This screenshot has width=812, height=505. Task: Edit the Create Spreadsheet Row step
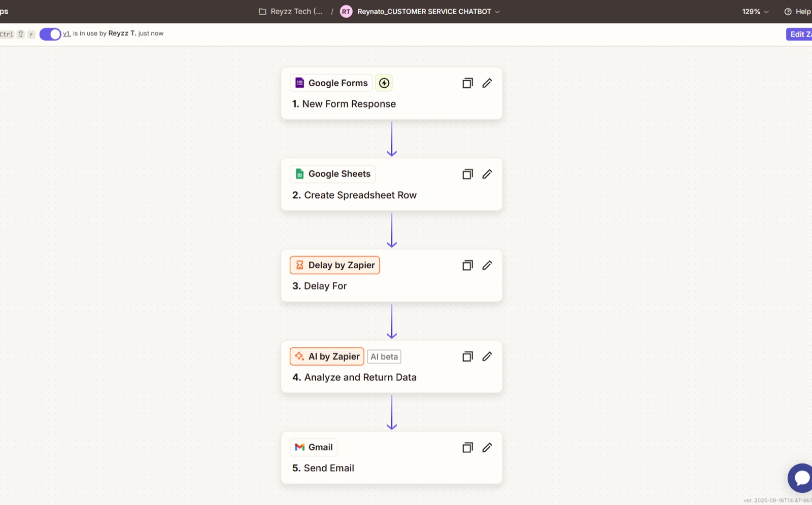pos(487,174)
